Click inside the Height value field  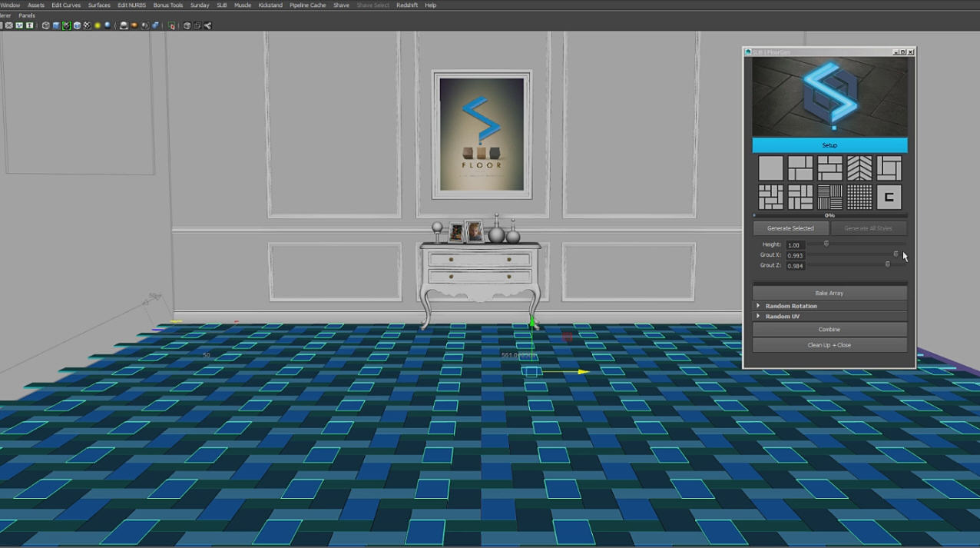pyautogui.click(x=795, y=244)
